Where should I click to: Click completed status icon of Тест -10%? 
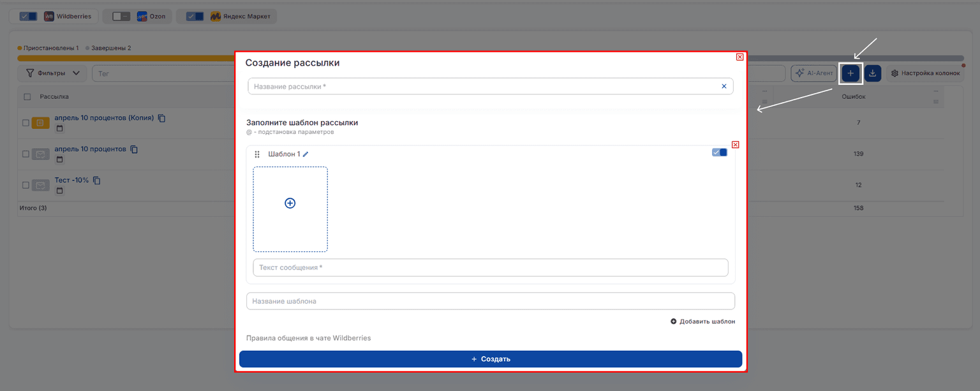pyautogui.click(x=40, y=185)
